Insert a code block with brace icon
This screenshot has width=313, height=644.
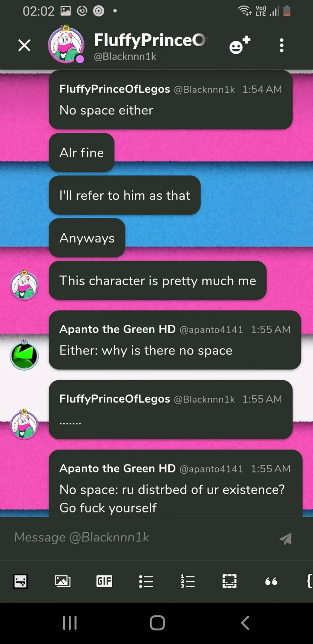309,581
